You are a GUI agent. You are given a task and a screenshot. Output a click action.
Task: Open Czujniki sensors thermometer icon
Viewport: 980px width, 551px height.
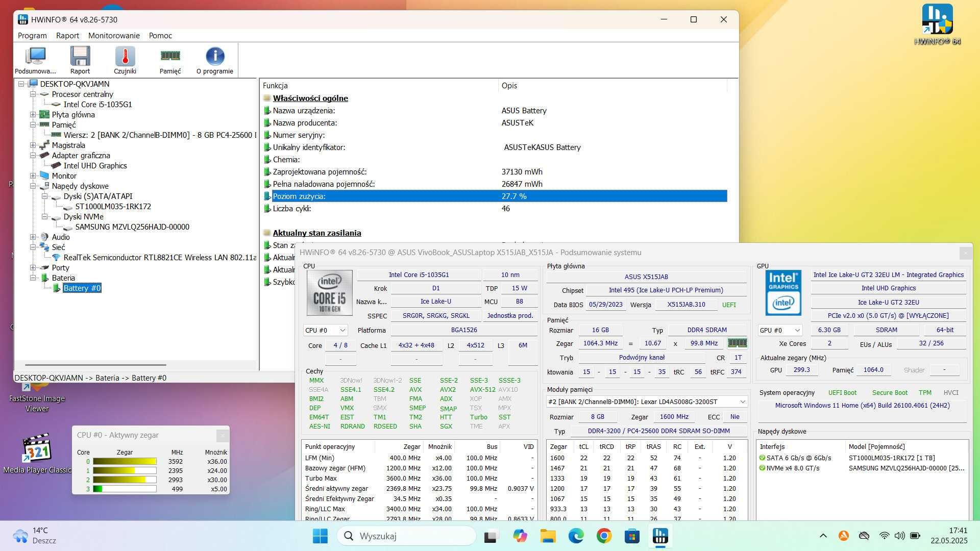tap(125, 60)
